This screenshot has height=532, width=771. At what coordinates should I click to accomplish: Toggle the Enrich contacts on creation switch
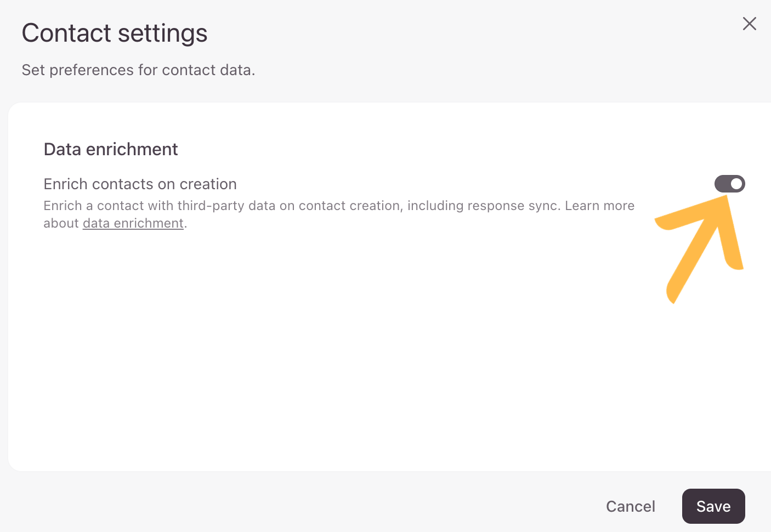(x=729, y=184)
